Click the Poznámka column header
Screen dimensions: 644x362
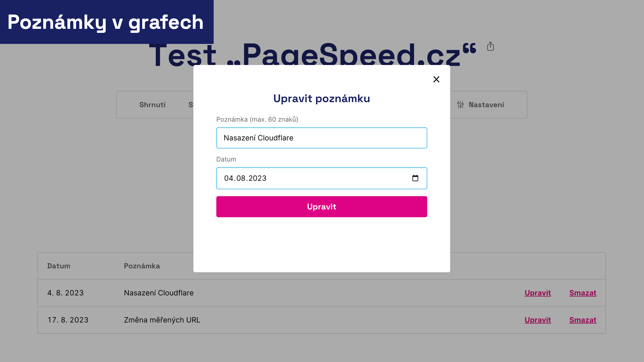click(142, 266)
